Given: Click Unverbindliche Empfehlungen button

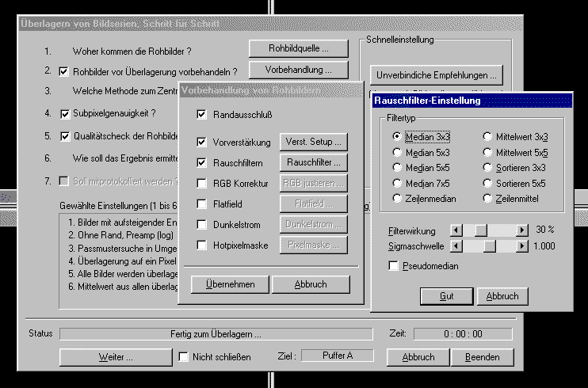Looking at the screenshot, I should [438, 76].
